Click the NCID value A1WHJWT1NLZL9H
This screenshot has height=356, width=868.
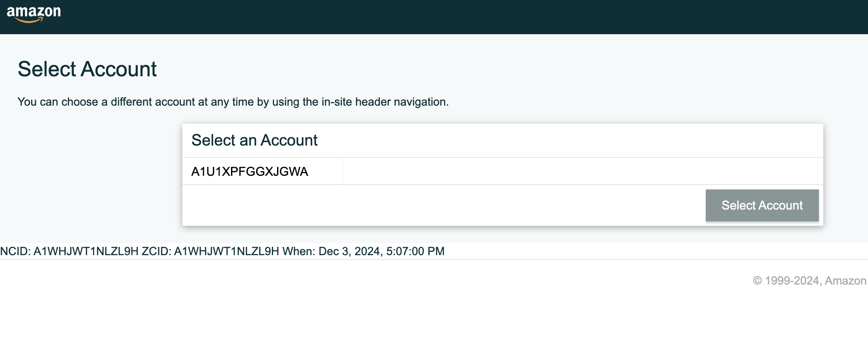click(86, 251)
